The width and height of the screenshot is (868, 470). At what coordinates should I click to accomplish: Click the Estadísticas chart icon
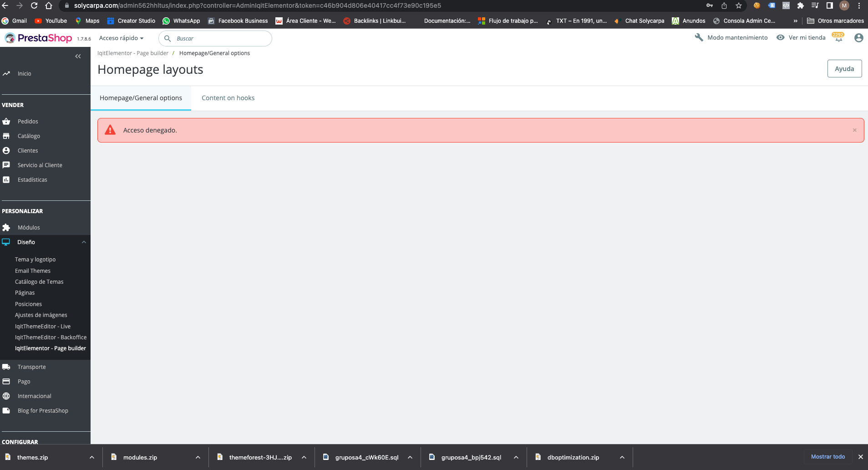pos(6,179)
